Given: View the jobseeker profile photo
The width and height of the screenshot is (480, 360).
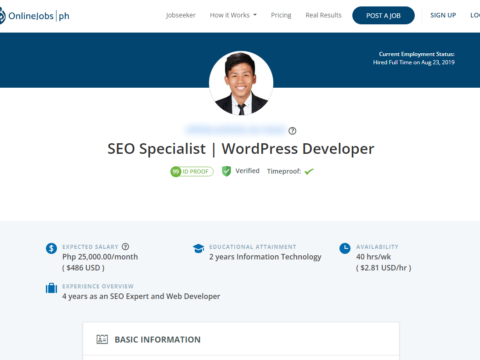Looking at the screenshot, I should pos(241,83).
